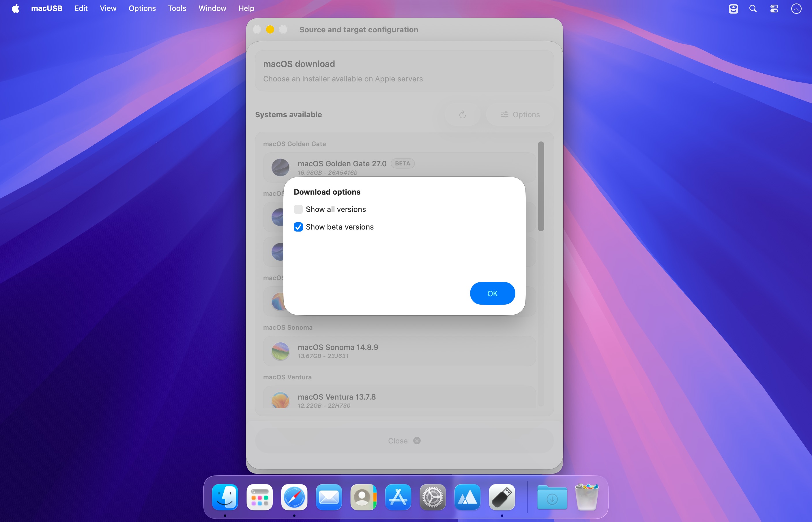Viewport: 812px width, 522px height.
Task: Choose the macOS Sonoma 14.8.9 icon
Action: click(280, 351)
